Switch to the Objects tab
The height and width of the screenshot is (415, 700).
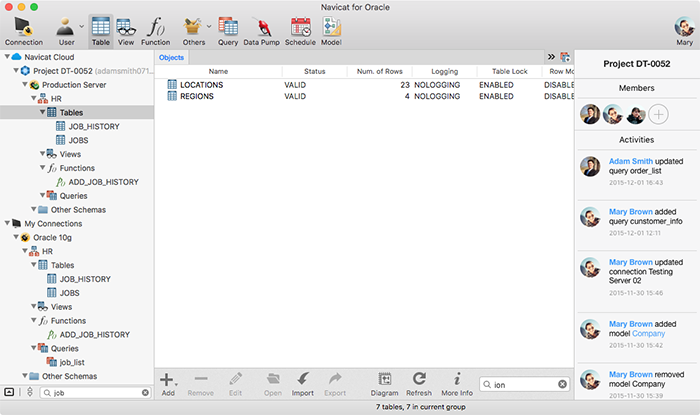(171, 58)
